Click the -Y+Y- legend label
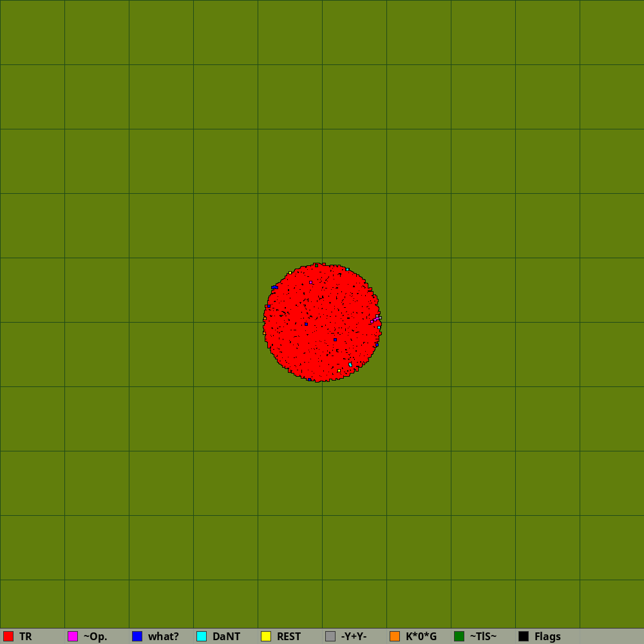Screen dimensions: 644x644 (x=354, y=637)
